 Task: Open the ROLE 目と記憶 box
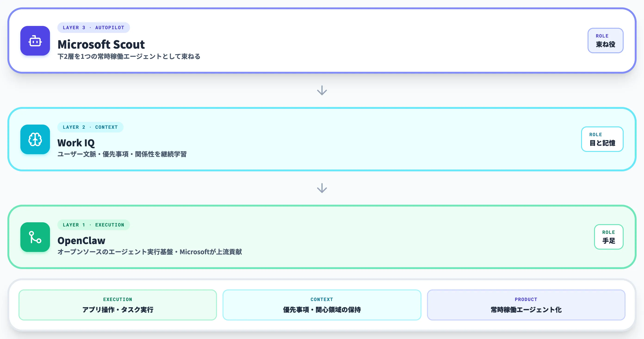602,139
